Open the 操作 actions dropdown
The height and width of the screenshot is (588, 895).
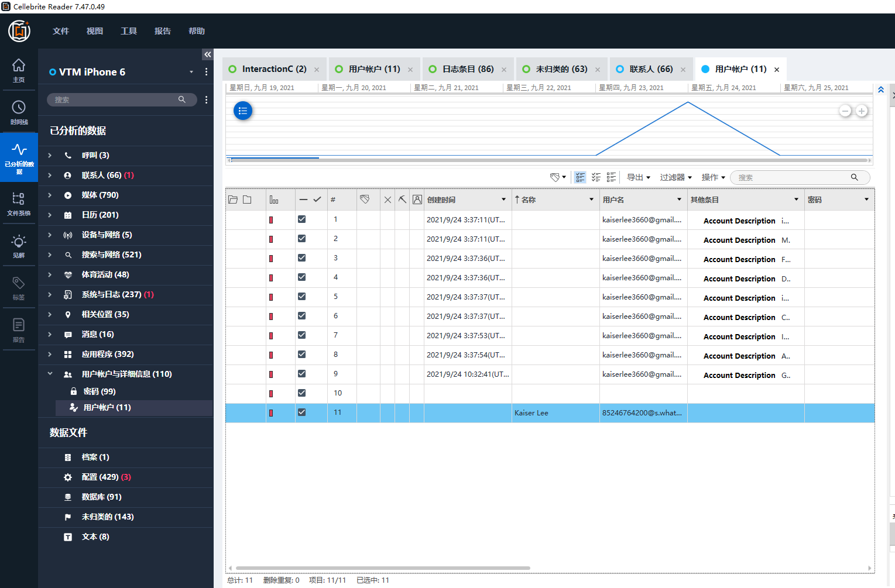point(714,177)
